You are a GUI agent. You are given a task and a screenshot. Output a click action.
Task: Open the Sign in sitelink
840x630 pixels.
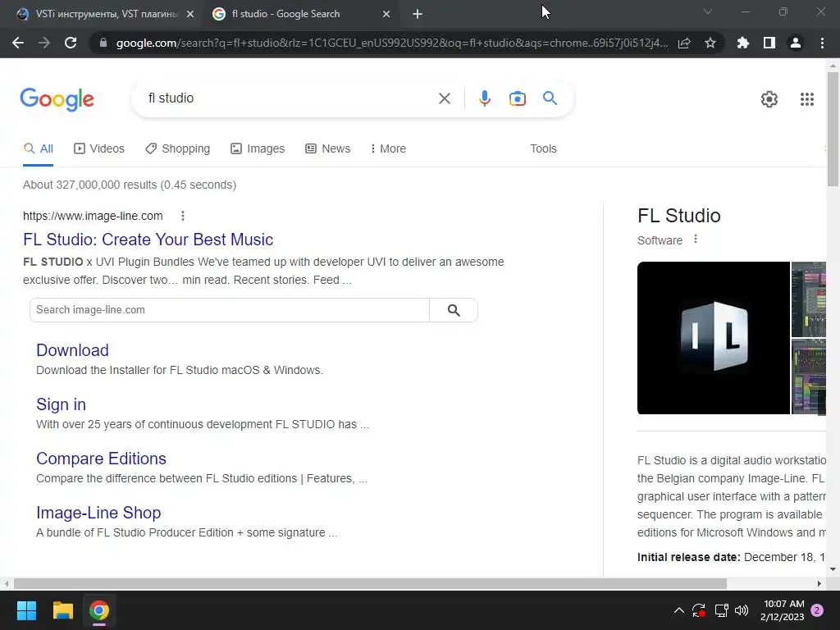(61, 404)
